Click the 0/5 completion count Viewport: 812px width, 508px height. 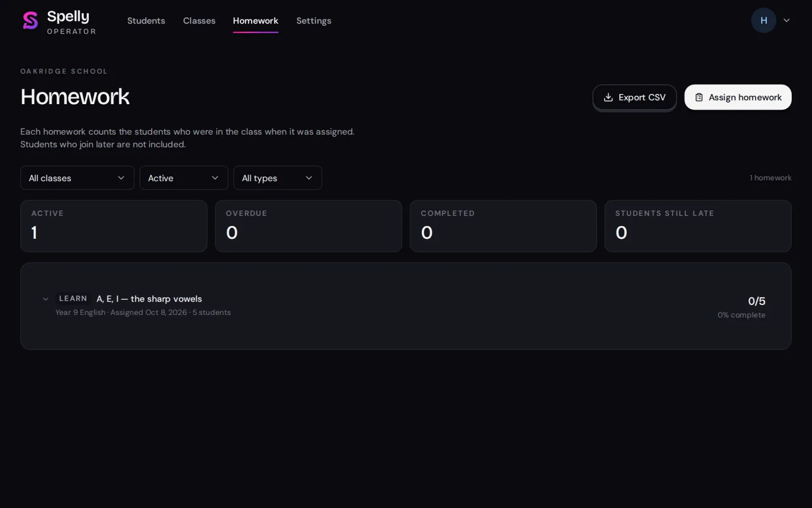[757, 301]
